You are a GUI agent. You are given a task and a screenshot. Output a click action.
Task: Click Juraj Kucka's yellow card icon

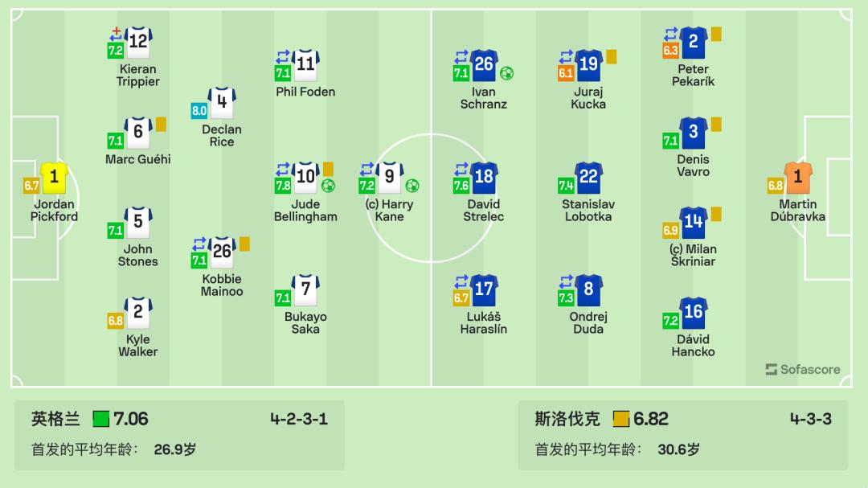[x=611, y=57]
